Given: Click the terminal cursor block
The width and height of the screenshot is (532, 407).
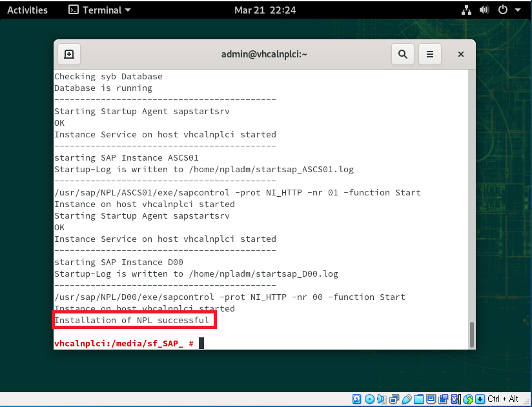Looking at the screenshot, I should click(x=201, y=343).
